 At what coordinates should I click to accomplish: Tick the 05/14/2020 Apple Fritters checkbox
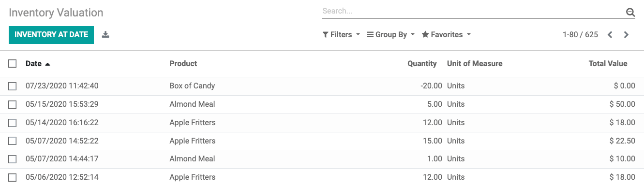tap(13, 123)
